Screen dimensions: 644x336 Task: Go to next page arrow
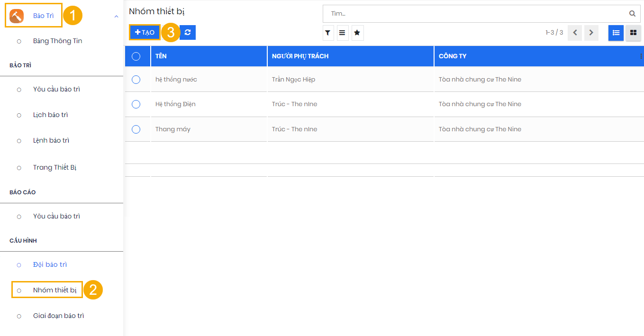591,33
